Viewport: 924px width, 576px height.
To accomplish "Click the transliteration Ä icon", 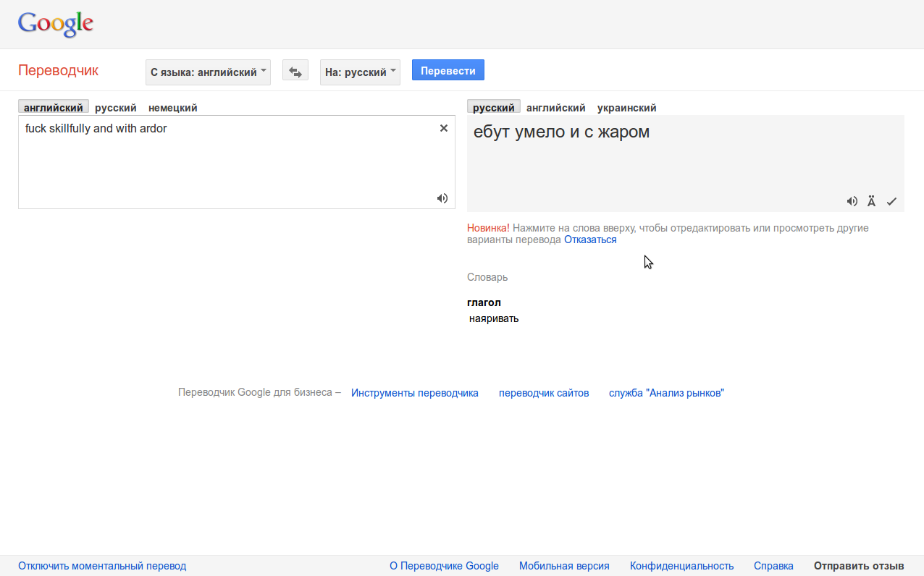I will tap(871, 201).
